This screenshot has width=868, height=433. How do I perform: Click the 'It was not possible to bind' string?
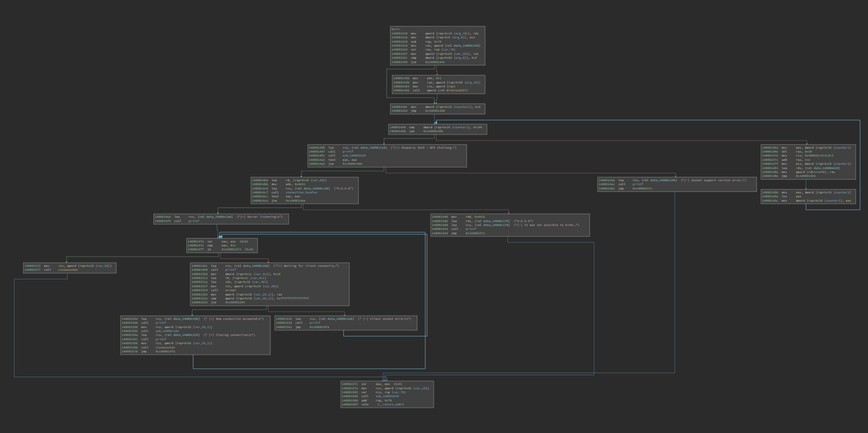click(546, 225)
